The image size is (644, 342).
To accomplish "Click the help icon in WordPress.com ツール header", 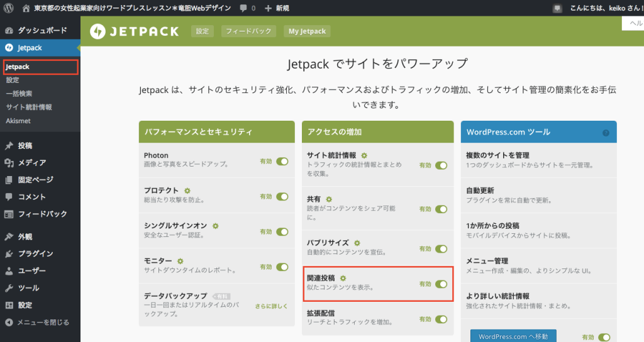I will click(x=606, y=133).
